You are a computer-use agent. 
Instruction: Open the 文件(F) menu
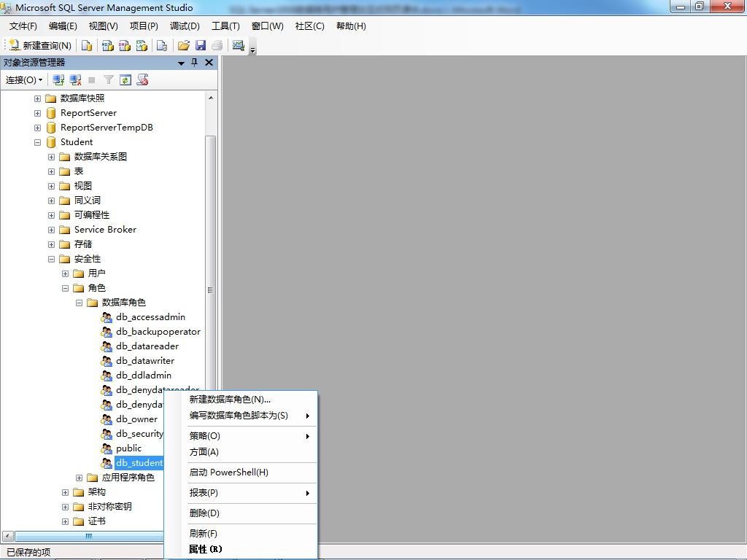point(23,26)
